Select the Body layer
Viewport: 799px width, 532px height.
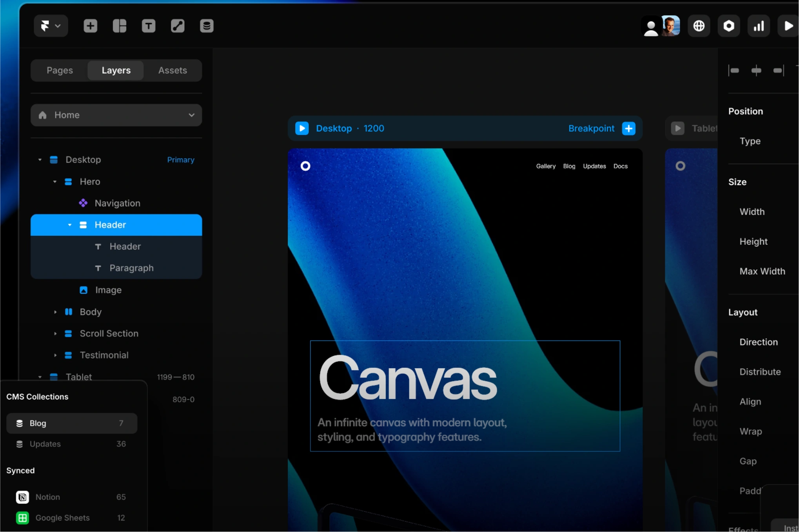(x=116, y=312)
